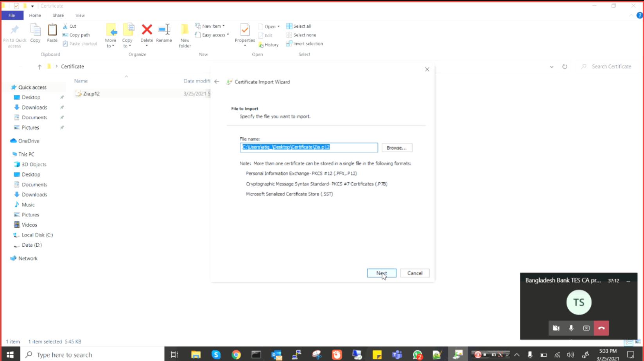Click Copy path in ribbon

(76, 35)
